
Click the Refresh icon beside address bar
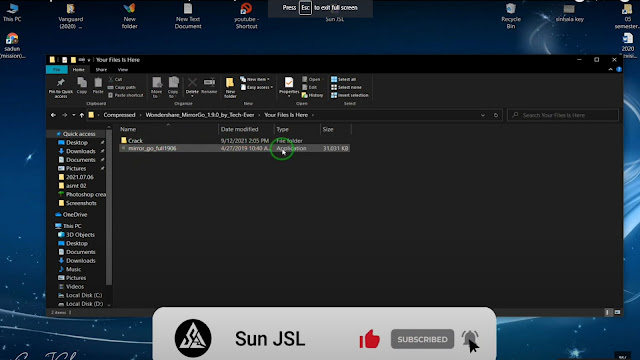[496, 115]
